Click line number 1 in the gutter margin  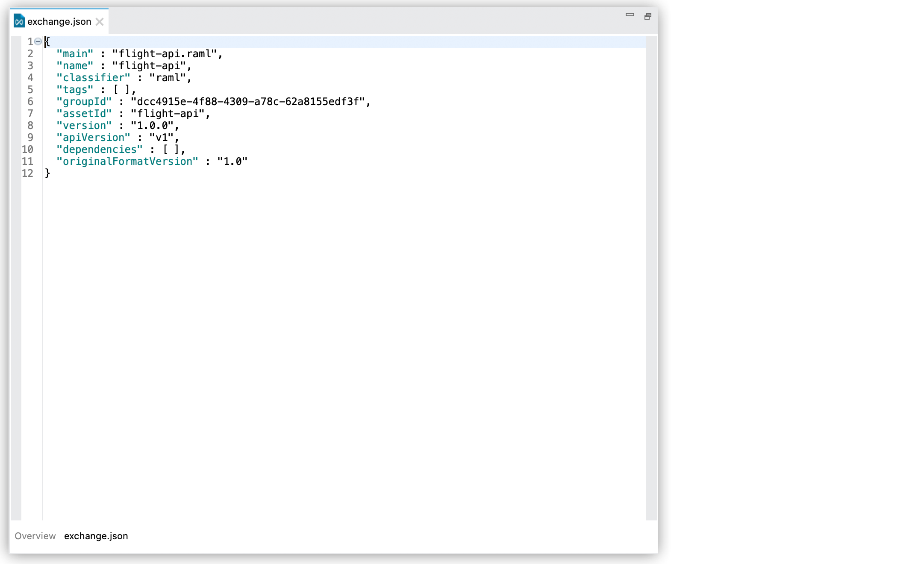tap(30, 41)
